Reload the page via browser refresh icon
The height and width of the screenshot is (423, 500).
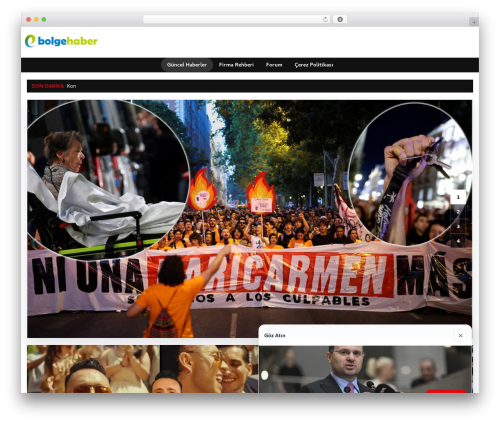click(325, 20)
